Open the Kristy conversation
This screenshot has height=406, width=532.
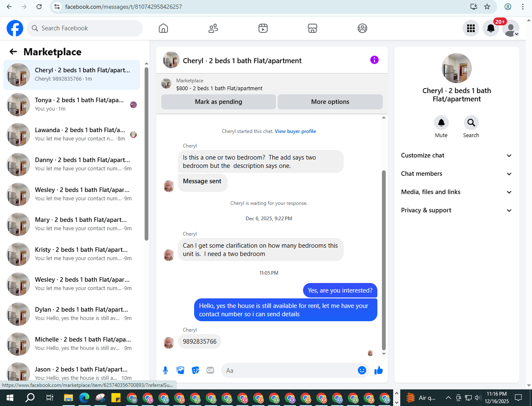(71, 254)
